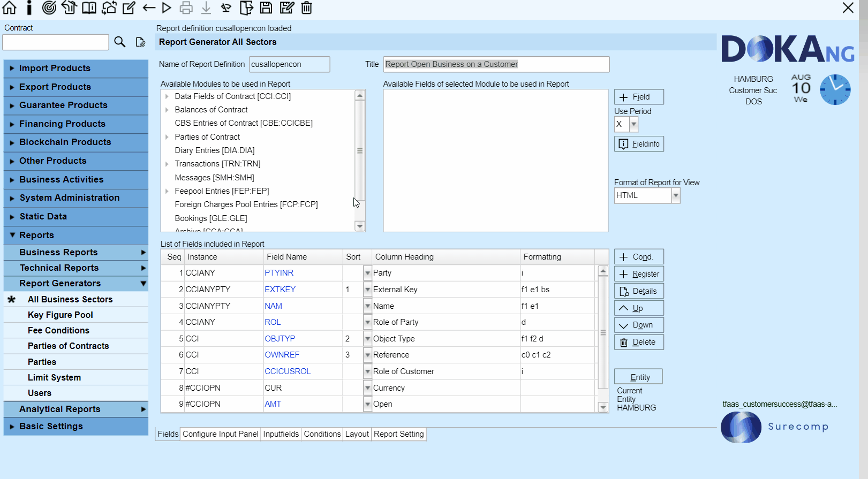This screenshot has width=868, height=479.
Task: Expand Export Products menu
Action: [x=76, y=87]
